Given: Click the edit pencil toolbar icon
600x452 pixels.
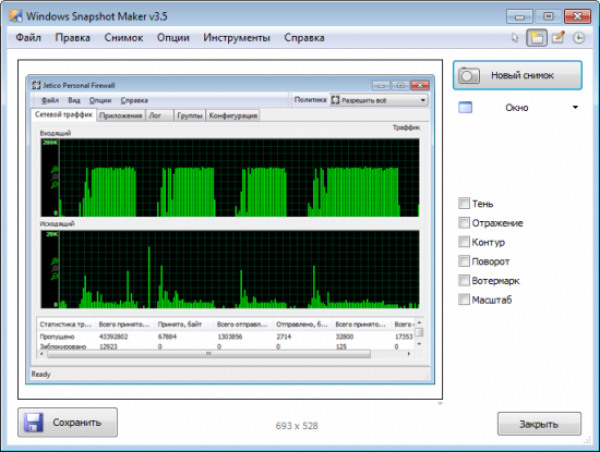Looking at the screenshot, I should [558, 37].
